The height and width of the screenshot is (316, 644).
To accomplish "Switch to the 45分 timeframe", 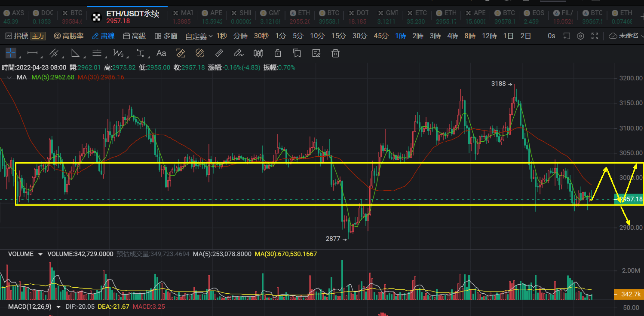I will coord(381,36).
